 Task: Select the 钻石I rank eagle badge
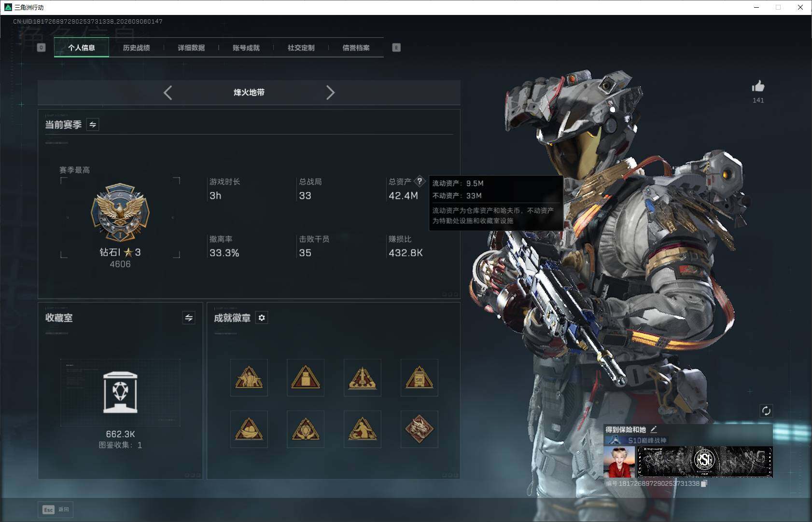[x=120, y=212]
